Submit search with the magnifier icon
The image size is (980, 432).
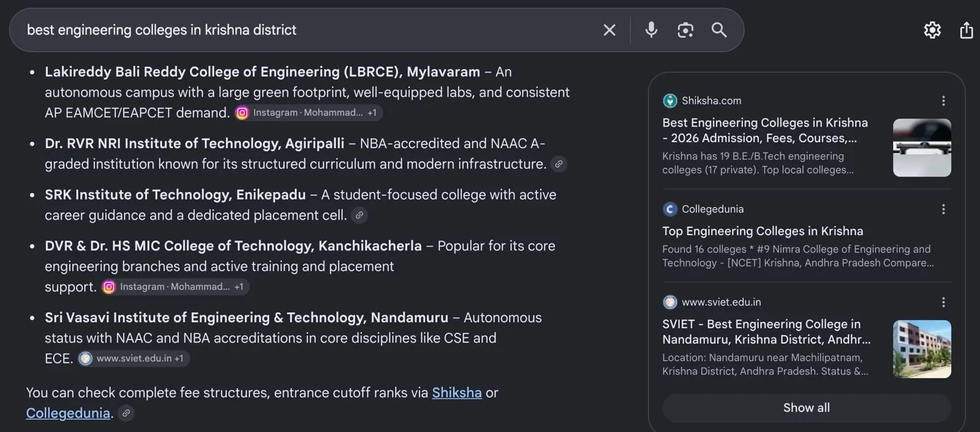coord(719,30)
